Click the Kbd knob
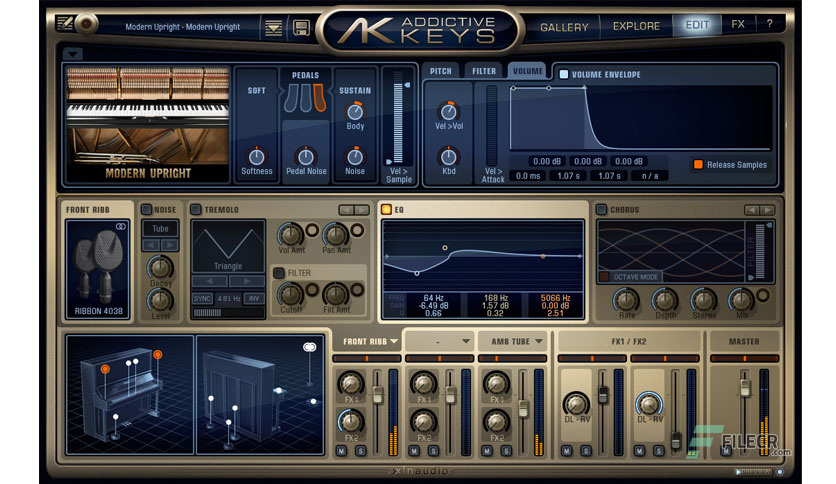 [448, 157]
